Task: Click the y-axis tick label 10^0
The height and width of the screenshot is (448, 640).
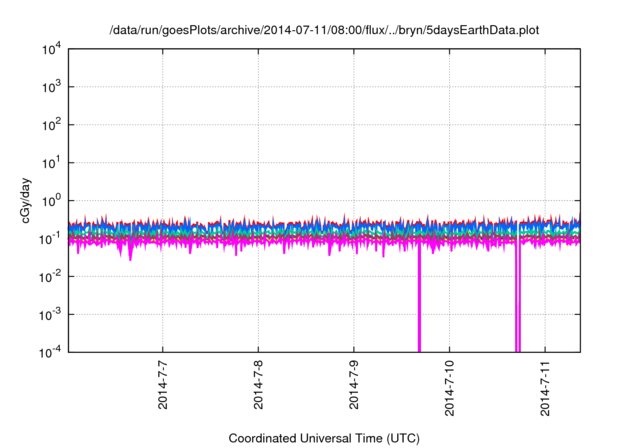Action: click(x=51, y=201)
